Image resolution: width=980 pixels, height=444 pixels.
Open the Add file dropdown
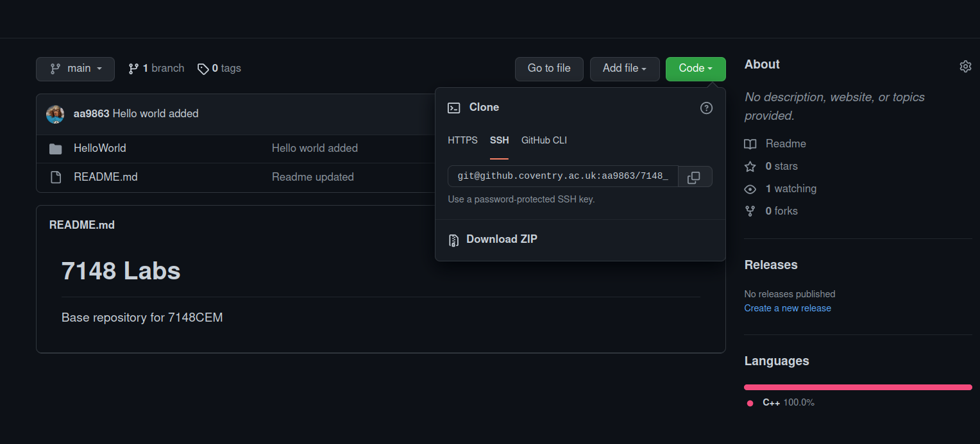click(624, 69)
